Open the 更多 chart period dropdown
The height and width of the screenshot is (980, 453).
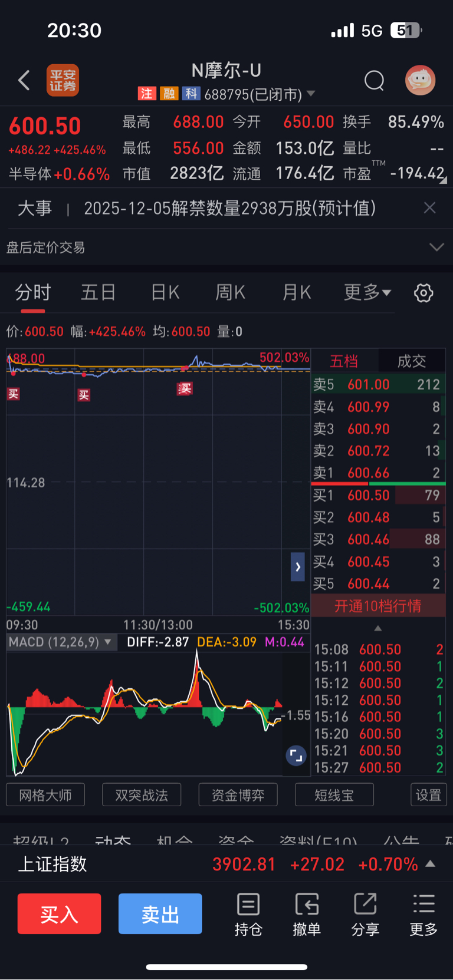point(367,292)
